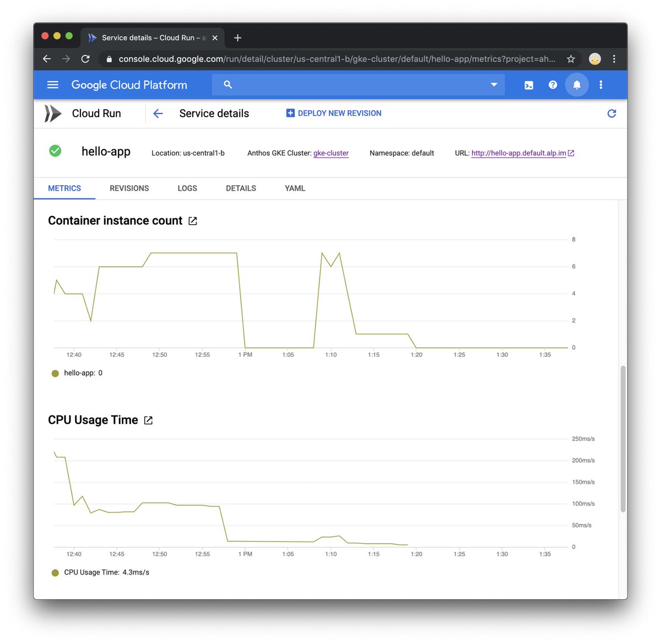Screen dimensions: 661x644
Task: Open a new browser tab
Action: 237,38
